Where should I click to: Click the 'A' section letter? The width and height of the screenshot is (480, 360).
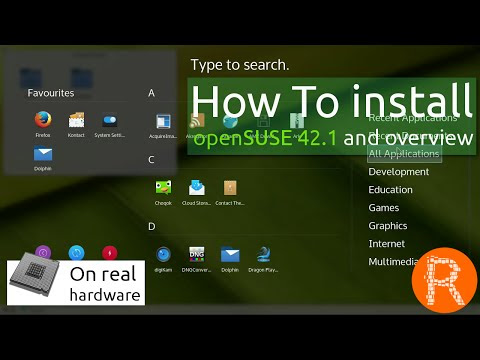(x=151, y=93)
